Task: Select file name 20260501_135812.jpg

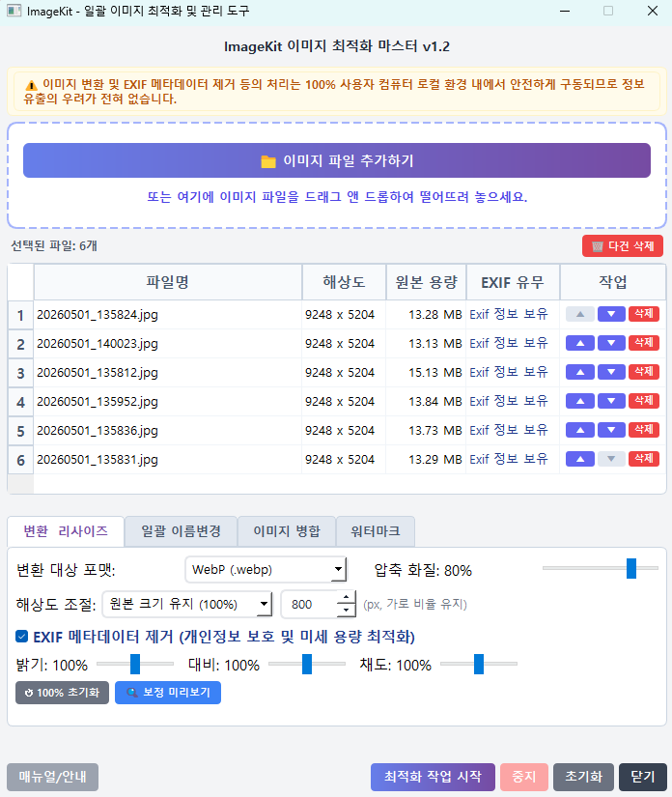Action: pyautogui.click(x=98, y=373)
